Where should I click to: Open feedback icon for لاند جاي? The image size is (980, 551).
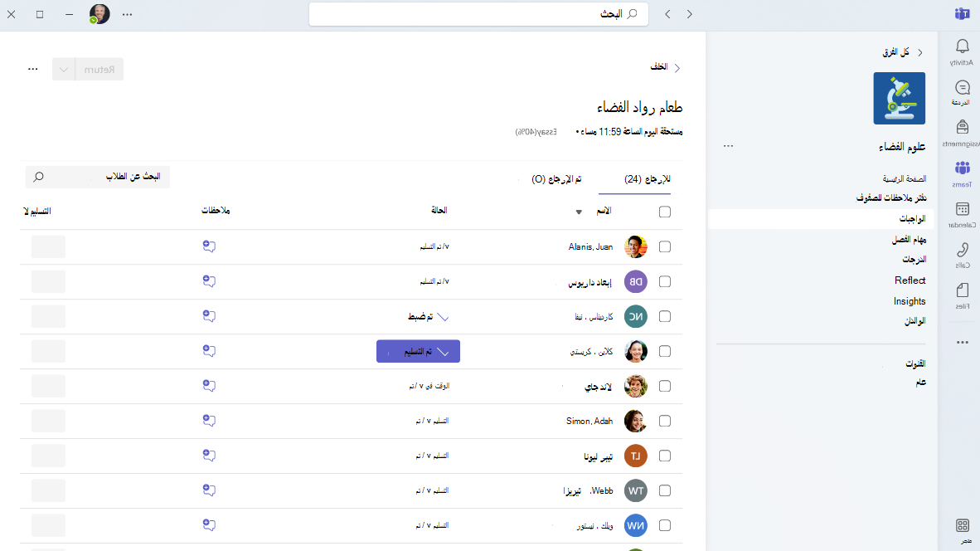click(210, 386)
